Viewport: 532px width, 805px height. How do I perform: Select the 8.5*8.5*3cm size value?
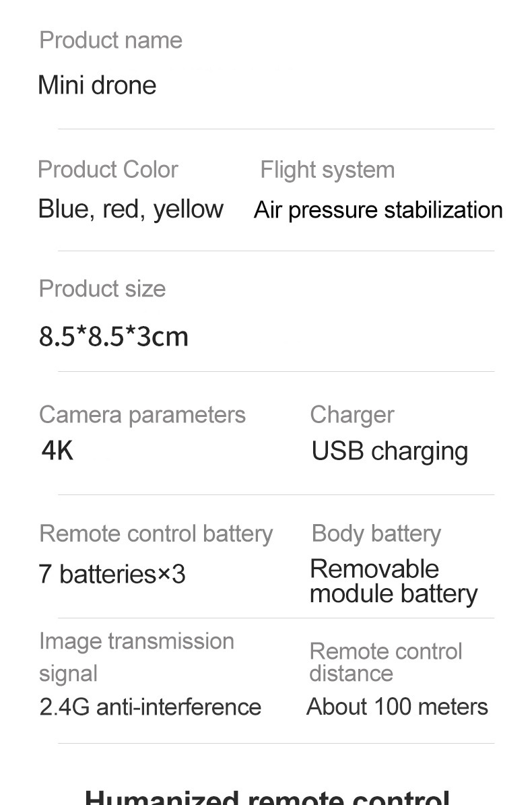(113, 336)
